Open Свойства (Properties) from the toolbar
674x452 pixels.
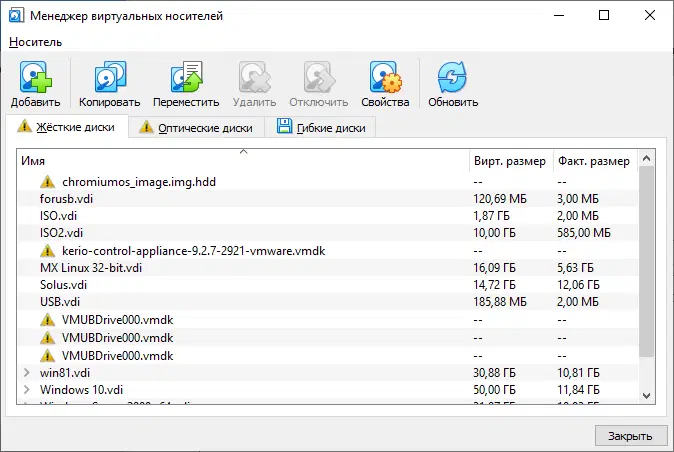(x=385, y=78)
